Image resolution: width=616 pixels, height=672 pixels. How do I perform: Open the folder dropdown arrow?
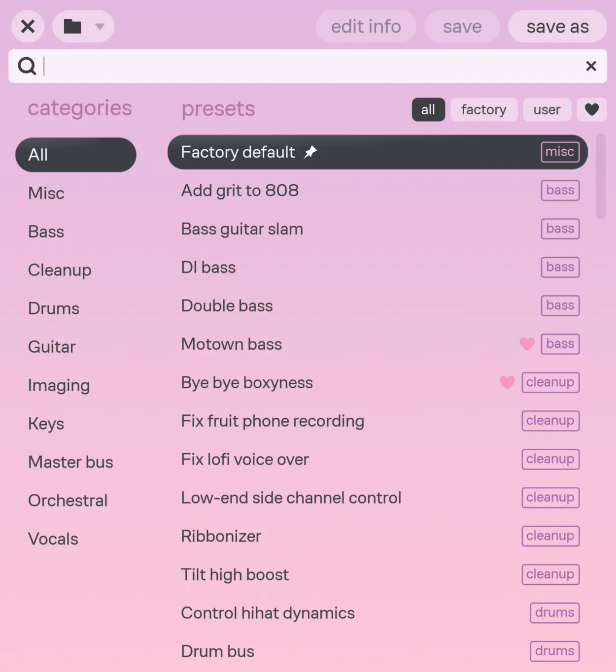[100, 27]
